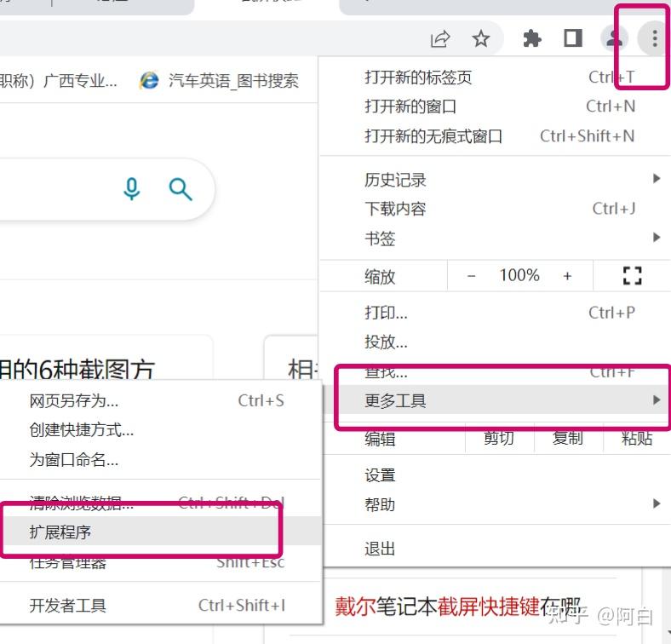Open the 汽车英语_图书搜索 bookmark

tap(220, 80)
